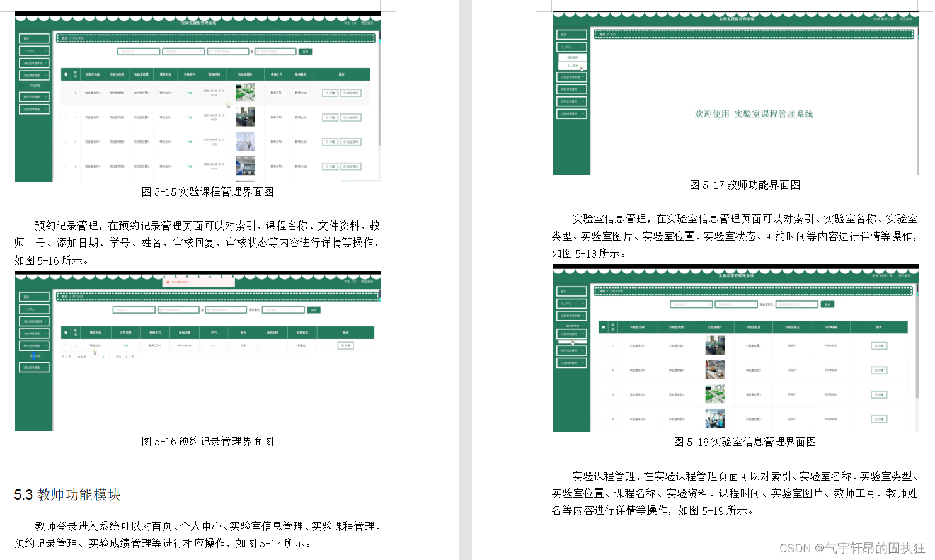Click 下载 file link in Figure 5-16 row
The image size is (935, 560).
click(125, 345)
